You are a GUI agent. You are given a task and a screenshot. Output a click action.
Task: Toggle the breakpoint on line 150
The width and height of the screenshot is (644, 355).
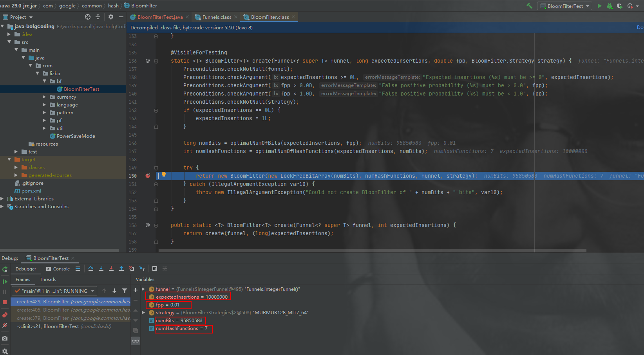[x=148, y=176]
